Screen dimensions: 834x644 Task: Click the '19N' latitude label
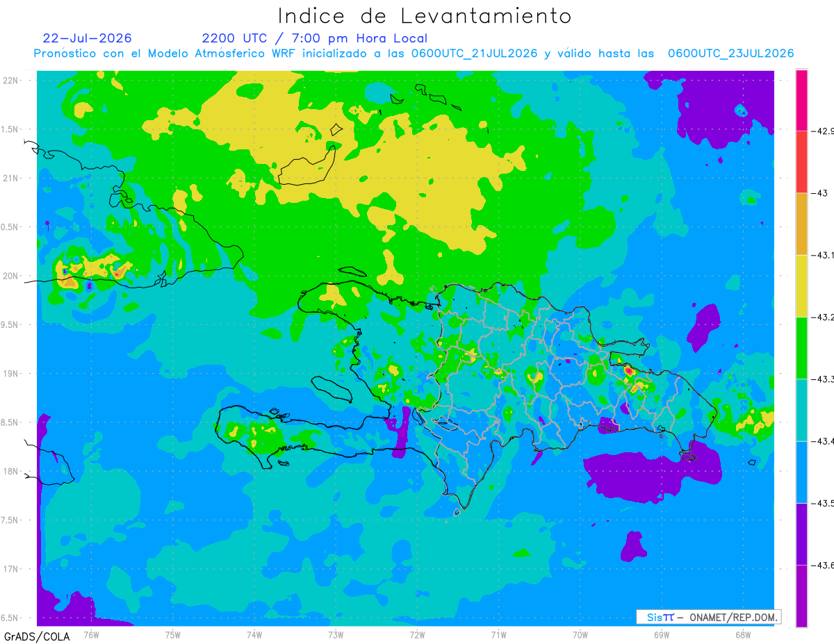point(12,373)
